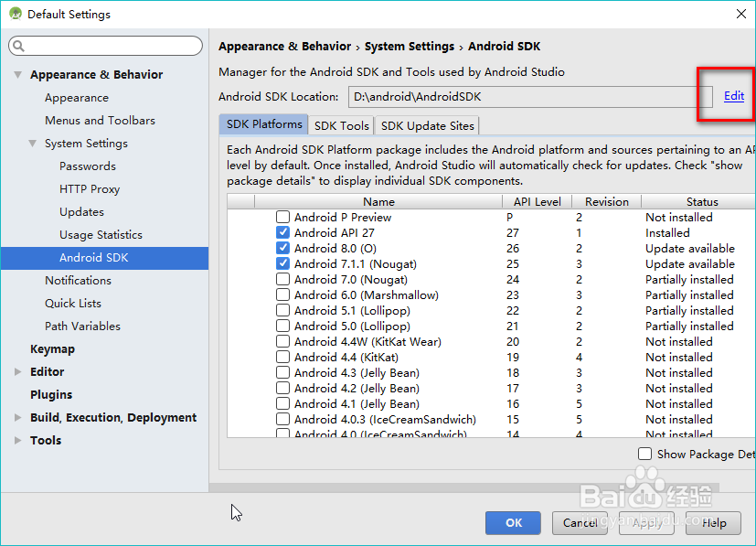Click the Cancel button

[x=580, y=523]
